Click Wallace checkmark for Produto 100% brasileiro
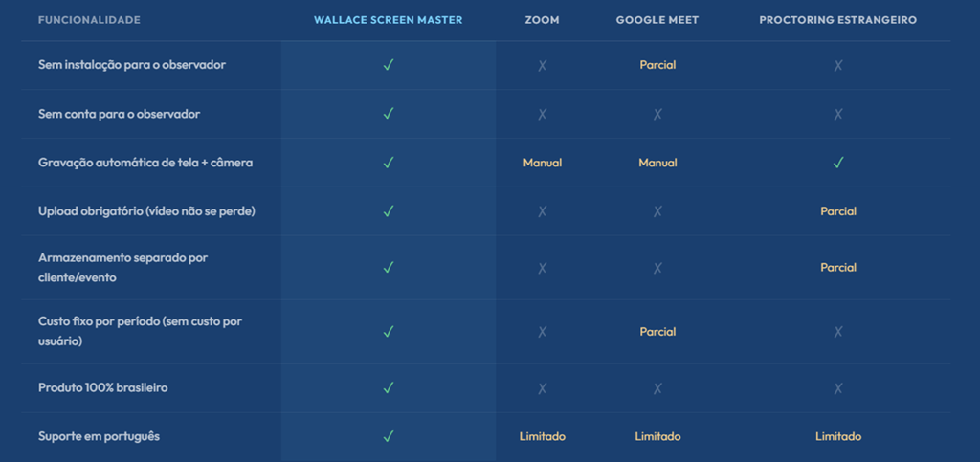 tap(388, 388)
